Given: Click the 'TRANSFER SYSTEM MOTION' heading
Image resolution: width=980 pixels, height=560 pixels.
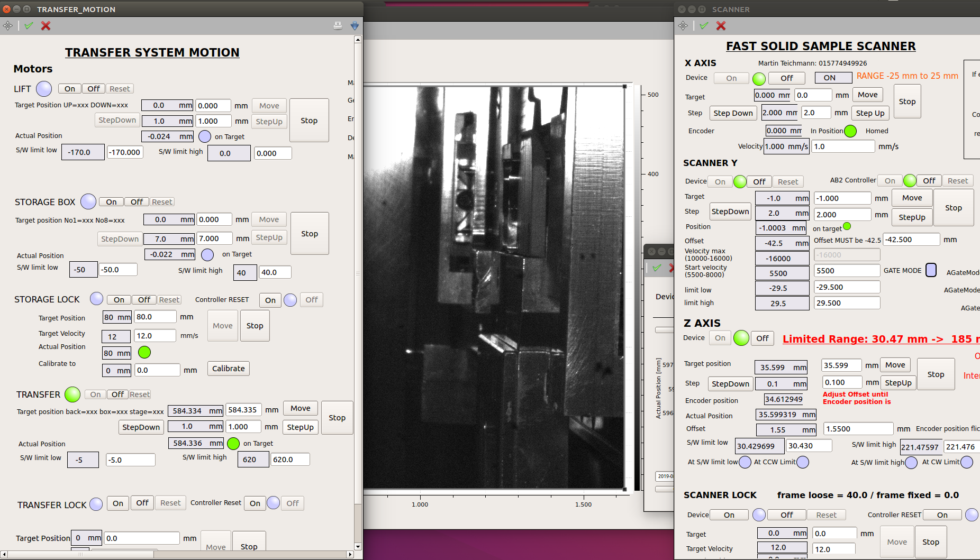Looking at the screenshot, I should coord(152,52).
